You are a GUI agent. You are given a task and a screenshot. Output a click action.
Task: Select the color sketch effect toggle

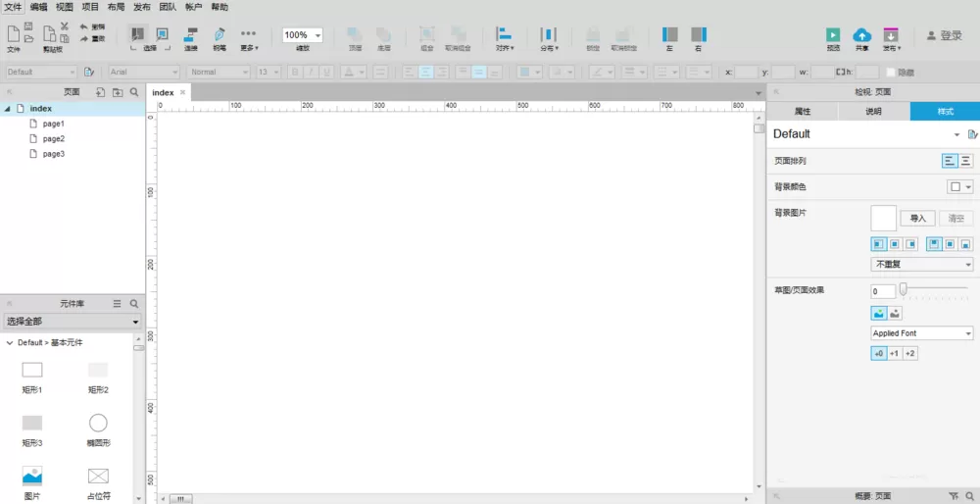point(879,313)
